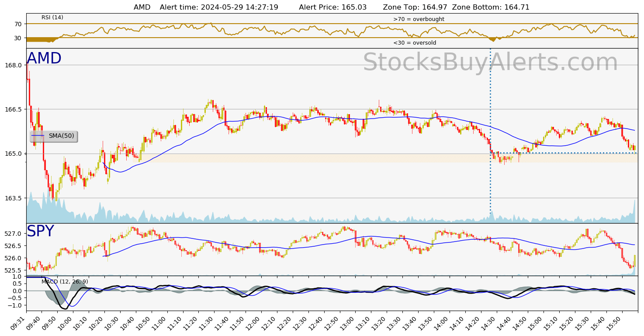Click the MACD -1.0 axis label
Screen dimensions: 644x336
click(15, 305)
